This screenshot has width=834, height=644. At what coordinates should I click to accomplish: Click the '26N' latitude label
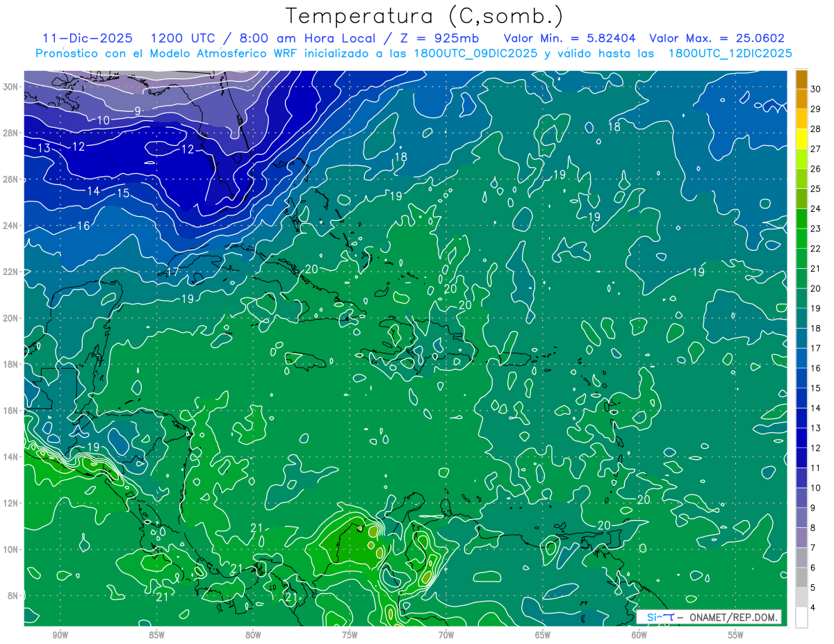(x=12, y=179)
